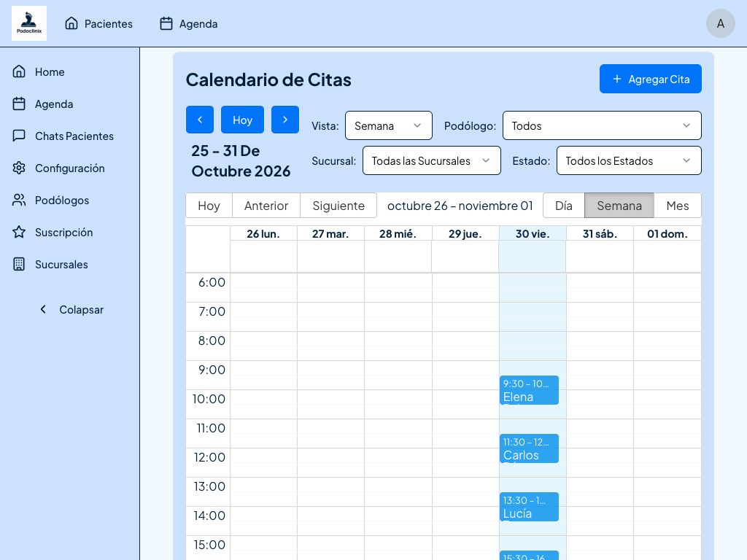Select the 26 lun. column header
747x560 pixels.
(x=263, y=234)
